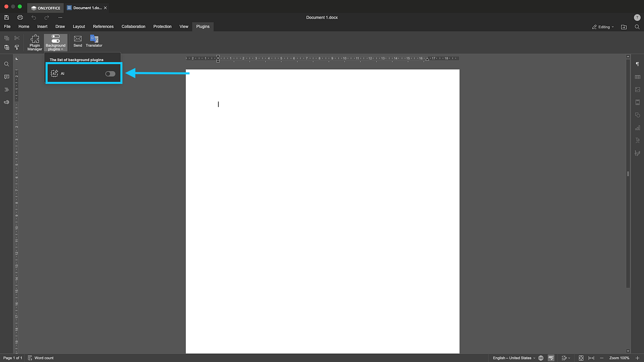The height and width of the screenshot is (362, 644).
Task: Open Paragraph settings in right sidebar
Action: (x=638, y=64)
